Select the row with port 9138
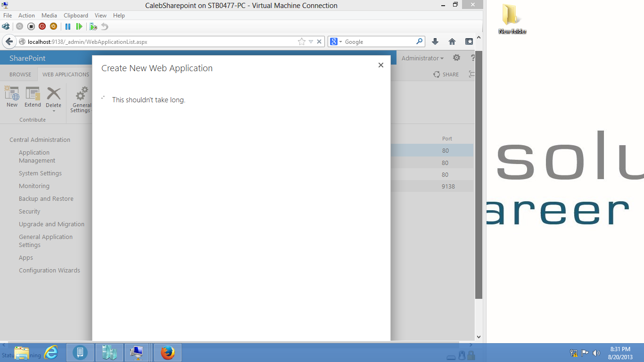The width and height of the screenshot is (644, 362). [x=432, y=186]
